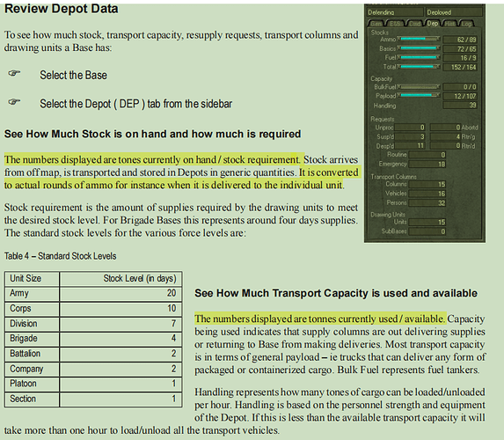Click the Routine requests field
This screenshot has width=504, height=440.
(x=427, y=155)
